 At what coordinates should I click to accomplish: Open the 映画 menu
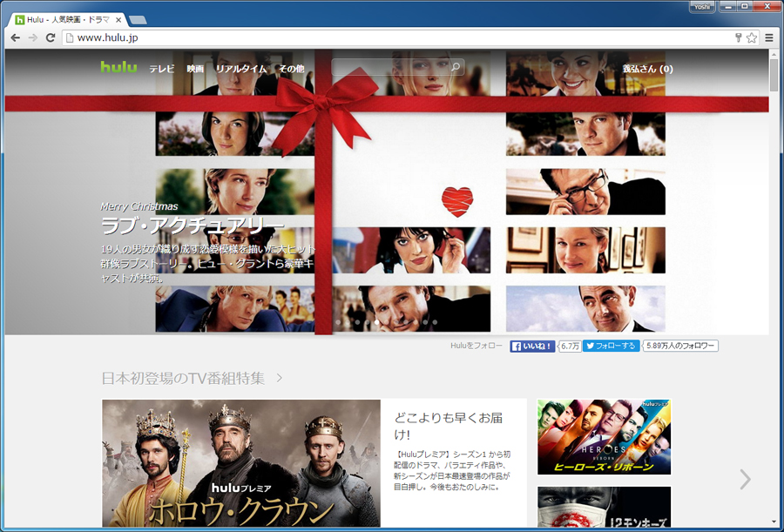click(195, 69)
